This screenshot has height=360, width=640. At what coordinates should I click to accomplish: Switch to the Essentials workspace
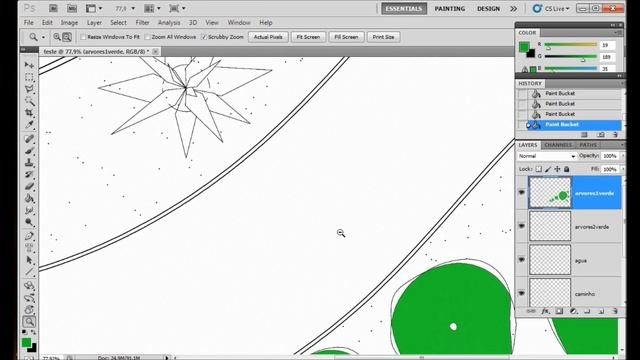click(x=404, y=8)
